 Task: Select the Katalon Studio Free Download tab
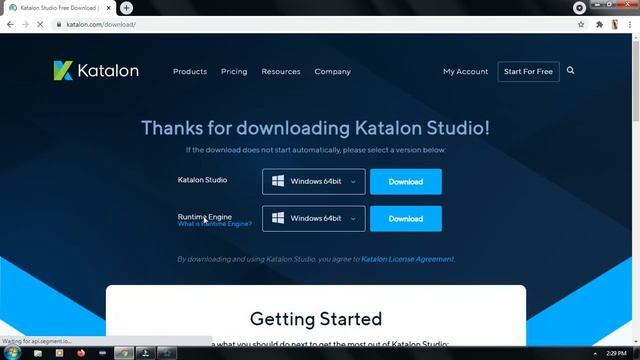click(60, 8)
